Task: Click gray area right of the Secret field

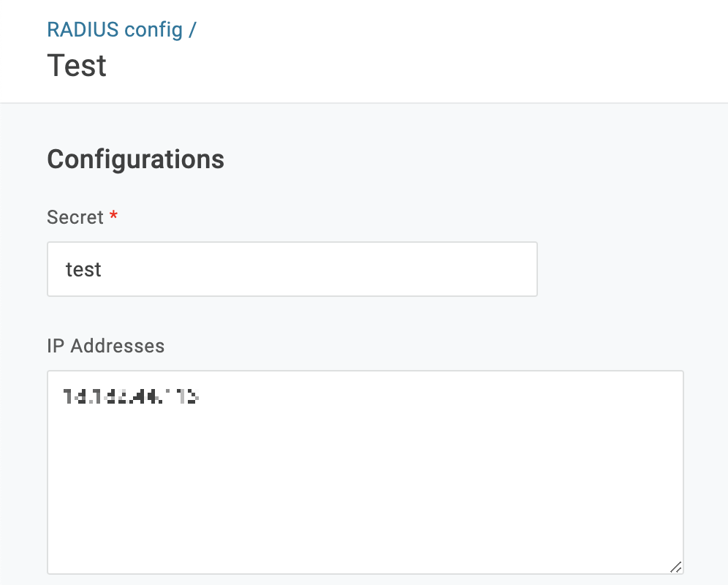Action: [x=629, y=269]
